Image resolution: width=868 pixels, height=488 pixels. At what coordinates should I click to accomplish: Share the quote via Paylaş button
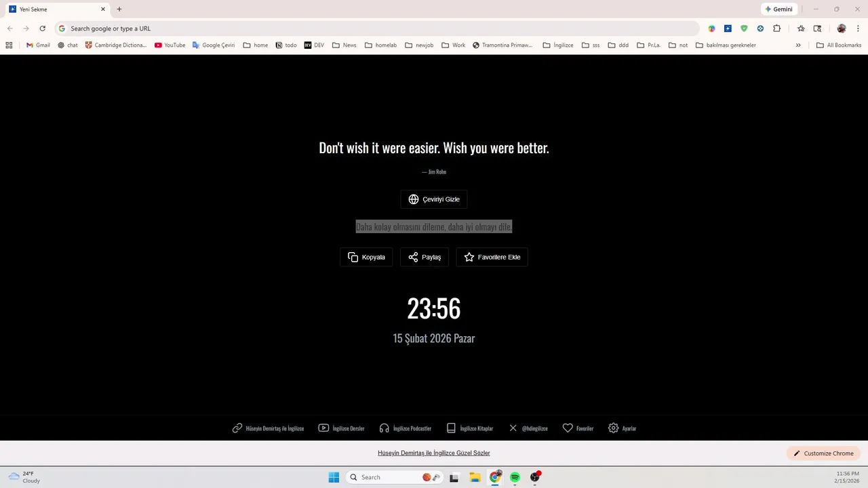pos(425,257)
